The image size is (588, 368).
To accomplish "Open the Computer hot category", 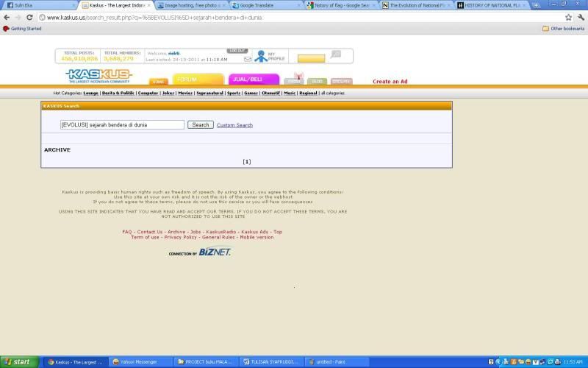I will 148,93.
